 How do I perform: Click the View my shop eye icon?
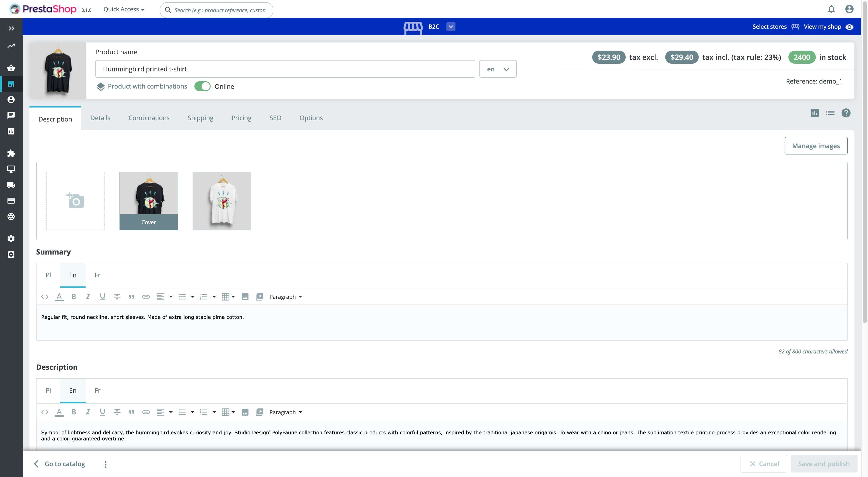pyautogui.click(x=849, y=27)
